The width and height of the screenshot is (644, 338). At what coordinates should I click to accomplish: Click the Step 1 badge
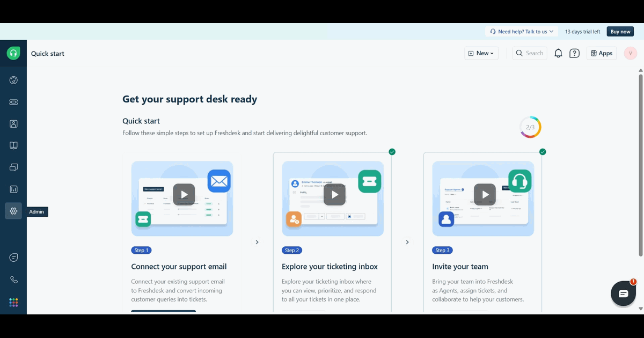click(x=142, y=250)
